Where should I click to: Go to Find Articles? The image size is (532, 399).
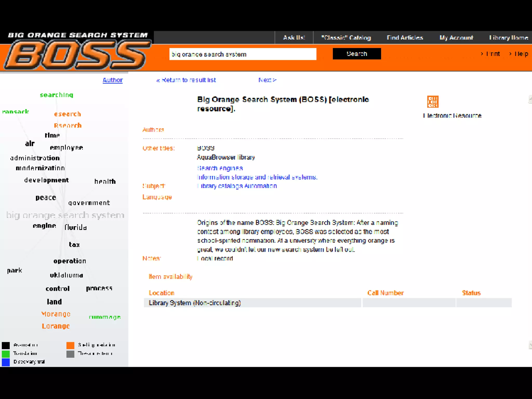405,38
